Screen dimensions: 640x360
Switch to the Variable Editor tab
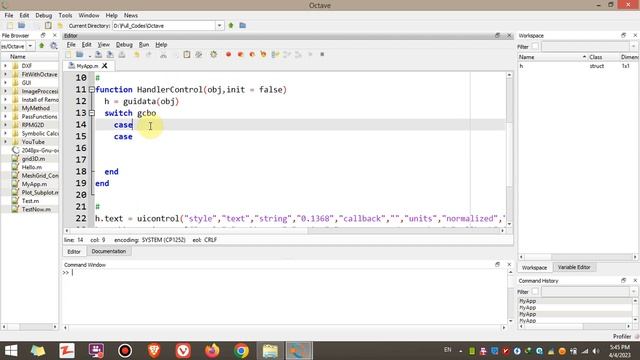click(x=574, y=267)
